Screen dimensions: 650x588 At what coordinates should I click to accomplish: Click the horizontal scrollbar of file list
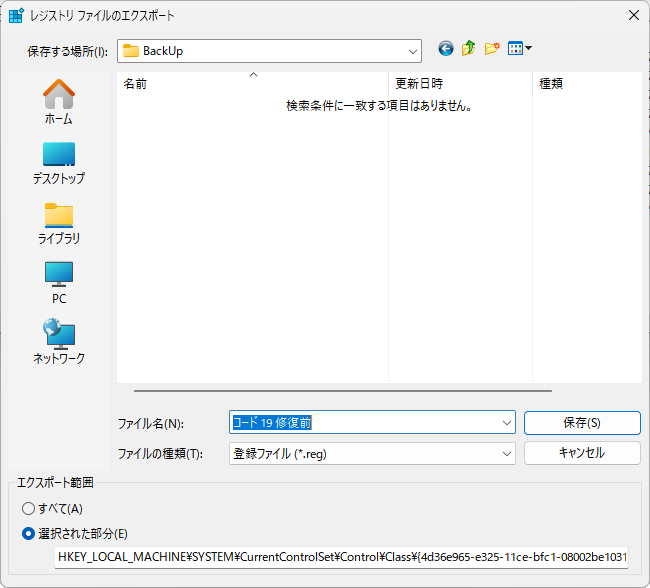coord(342,391)
